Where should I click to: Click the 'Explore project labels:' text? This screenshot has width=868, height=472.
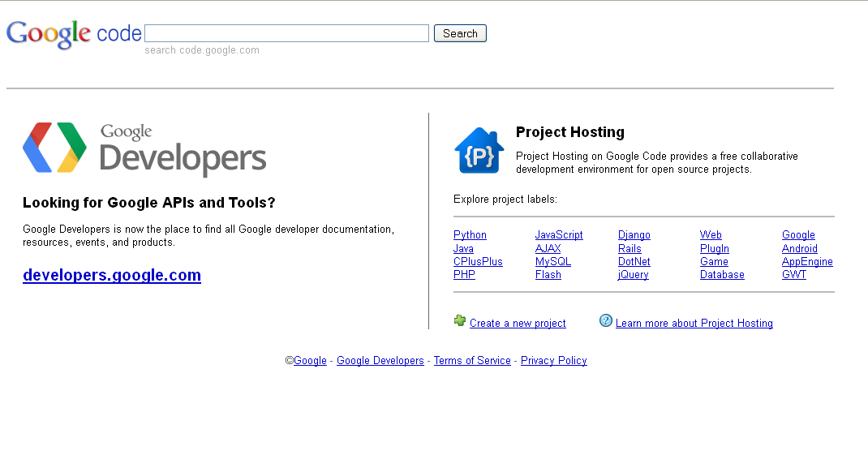click(505, 200)
